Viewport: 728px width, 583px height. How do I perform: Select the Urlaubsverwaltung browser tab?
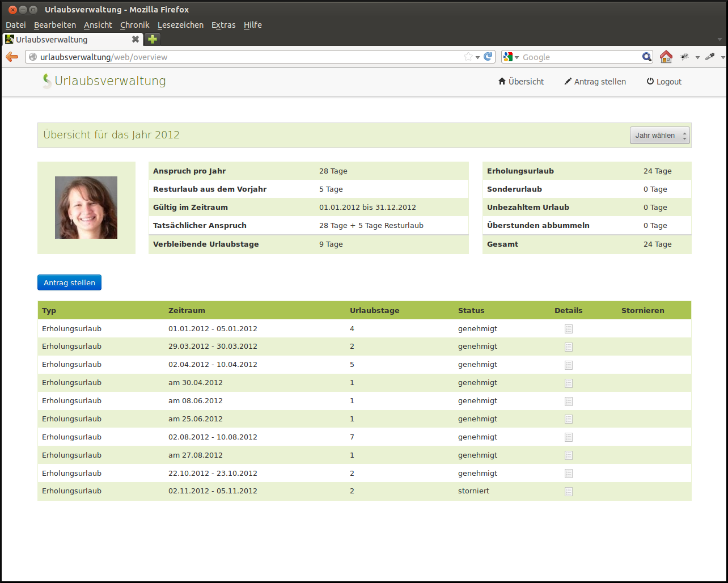click(x=73, y=39)
